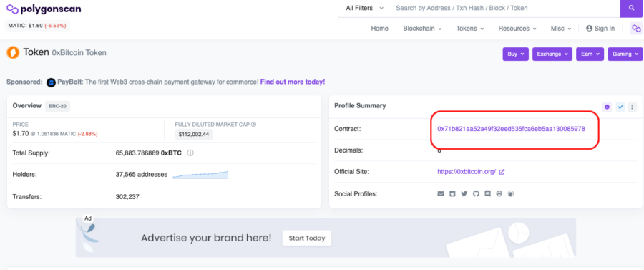Click the Polygon network icon beside Sign In
The width and height of the screenshot is (644, 270).
636,29
